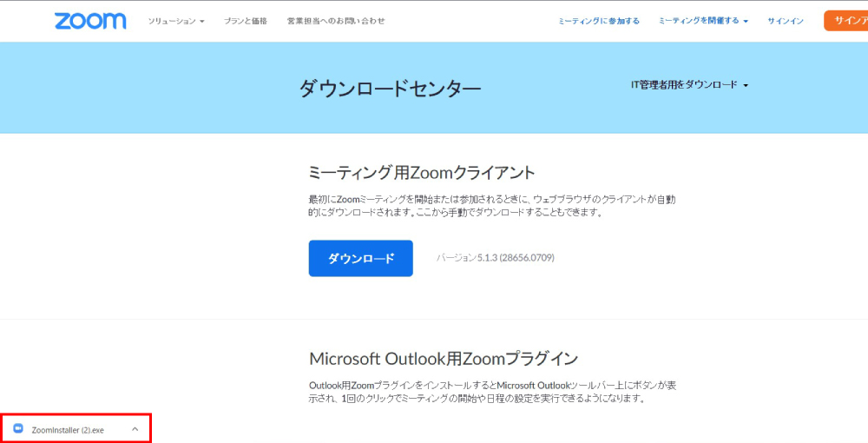Viewport: 868px width, 443px height.
Task: Open the ミーティングを開催する menu
Action: point(699,21)
